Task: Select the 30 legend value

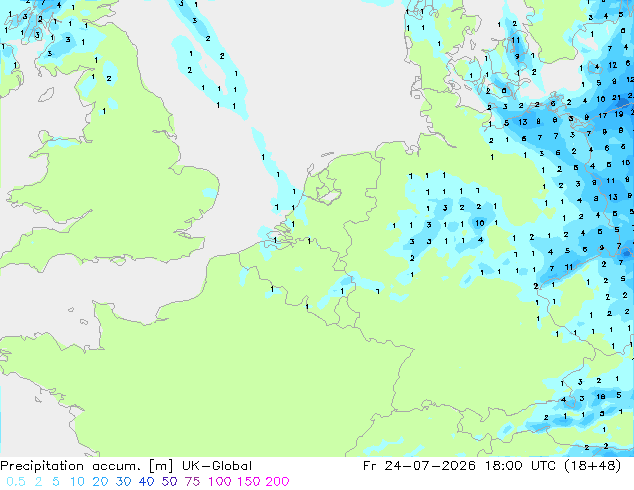Action: pos(123,482)
